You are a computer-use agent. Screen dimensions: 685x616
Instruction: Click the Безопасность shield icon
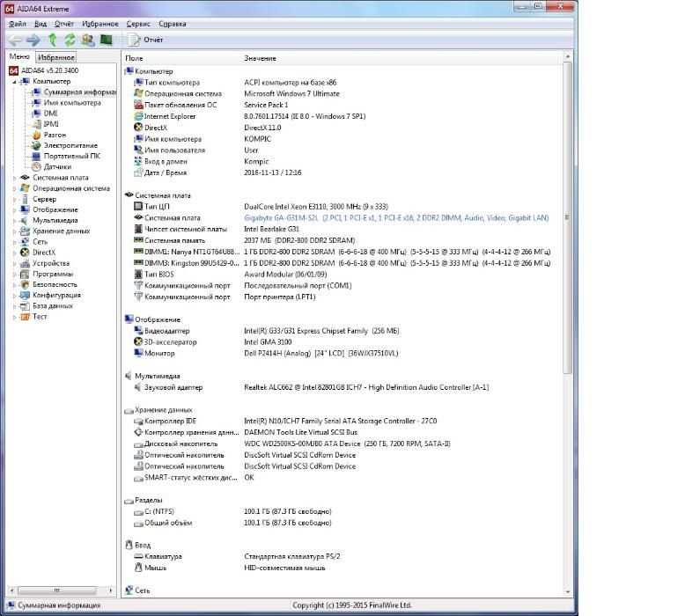[25, 284]
